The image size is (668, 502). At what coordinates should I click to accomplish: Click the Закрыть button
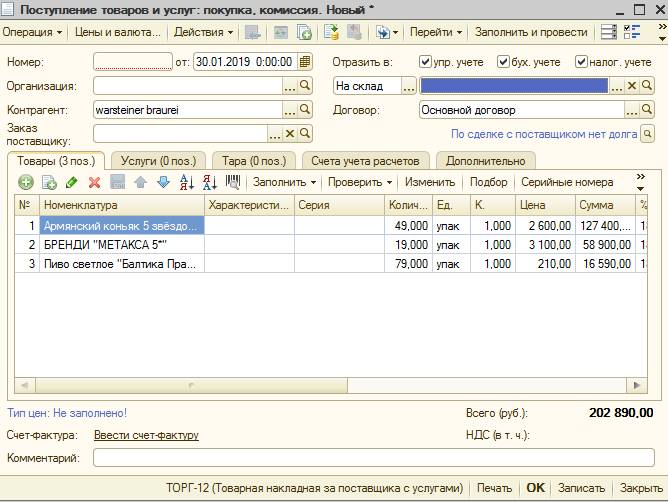pyautogui.click(x=641, y=488)
